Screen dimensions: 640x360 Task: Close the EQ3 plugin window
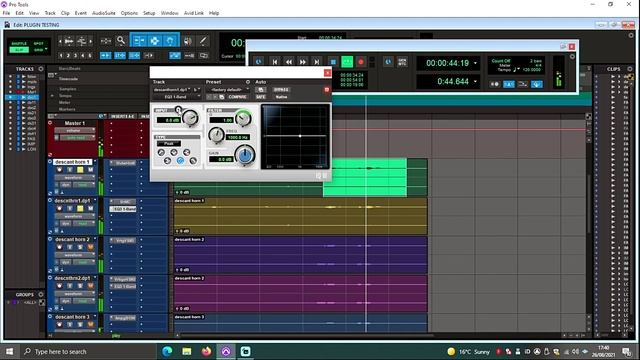click(327, 73)
